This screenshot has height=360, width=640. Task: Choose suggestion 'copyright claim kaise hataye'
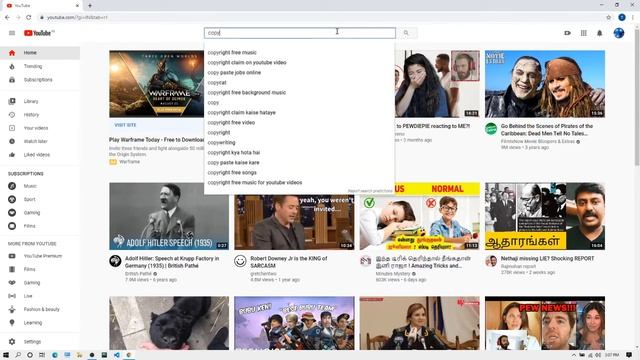coord(299,113)
